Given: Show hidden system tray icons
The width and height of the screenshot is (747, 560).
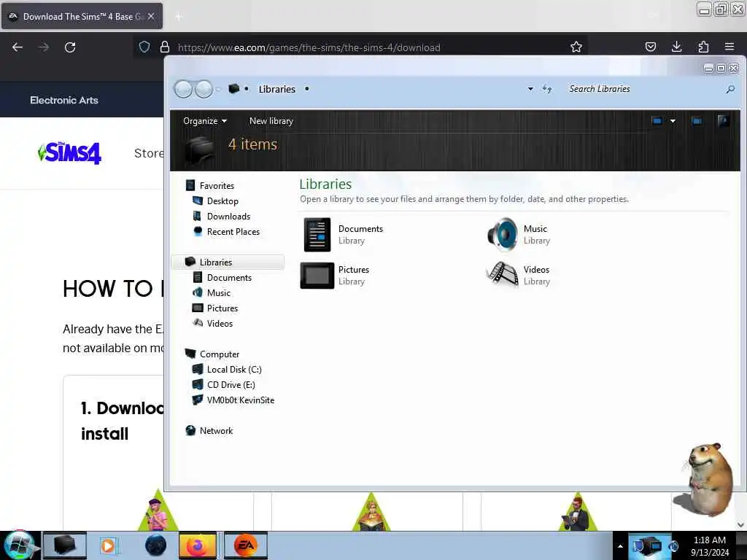Looking at the screenshot, I should coord(620,546).
